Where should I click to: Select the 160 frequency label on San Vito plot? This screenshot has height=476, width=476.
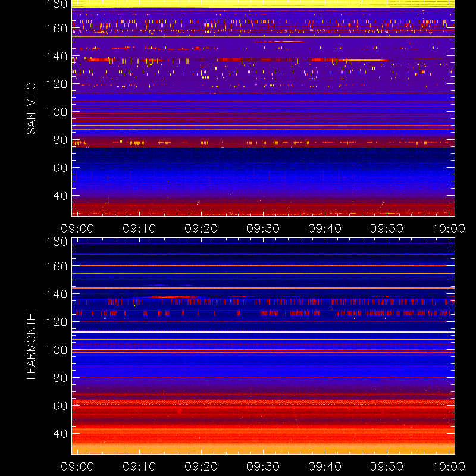(57, 28)
